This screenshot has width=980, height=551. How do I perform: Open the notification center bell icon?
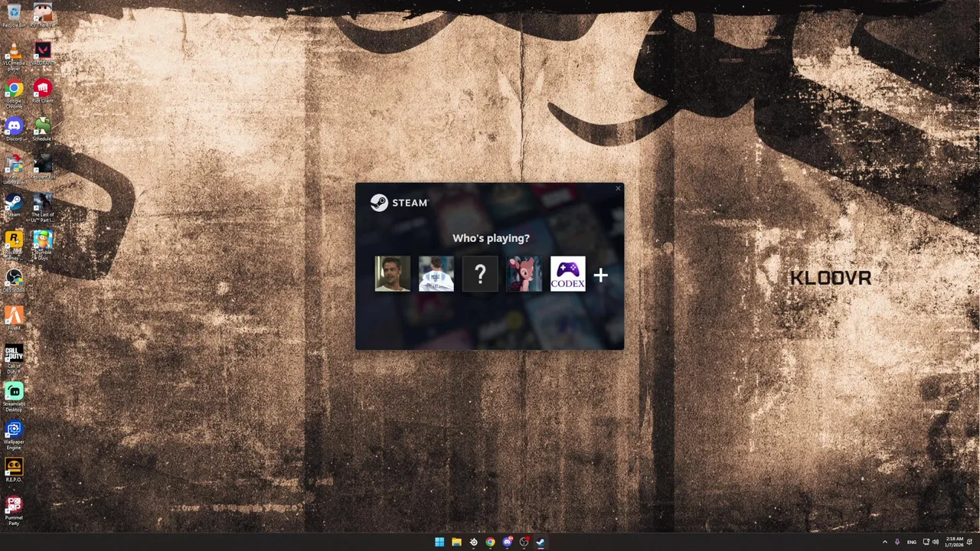(970, 542)
